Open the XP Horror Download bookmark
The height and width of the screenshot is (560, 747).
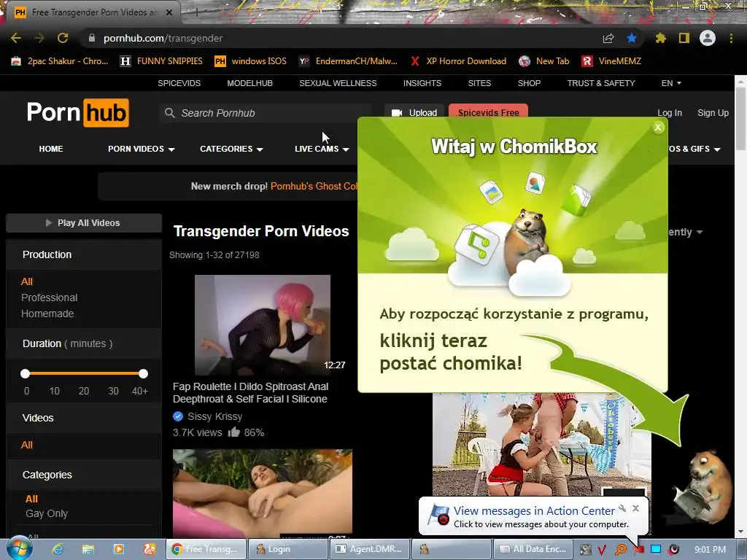458,61
